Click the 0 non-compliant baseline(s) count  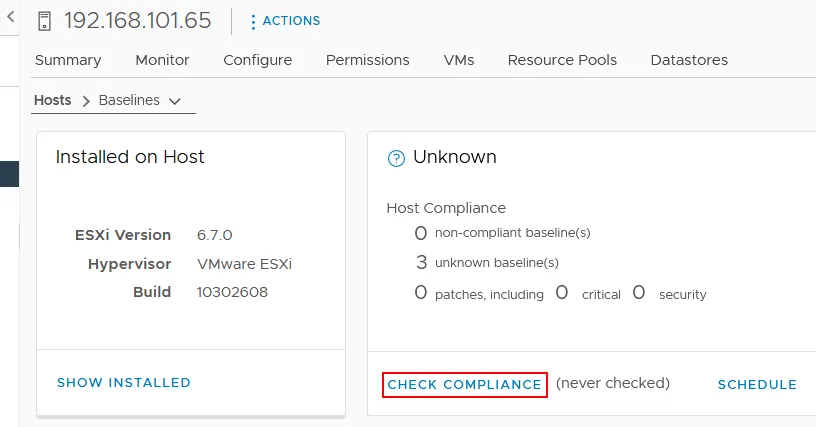421,233
